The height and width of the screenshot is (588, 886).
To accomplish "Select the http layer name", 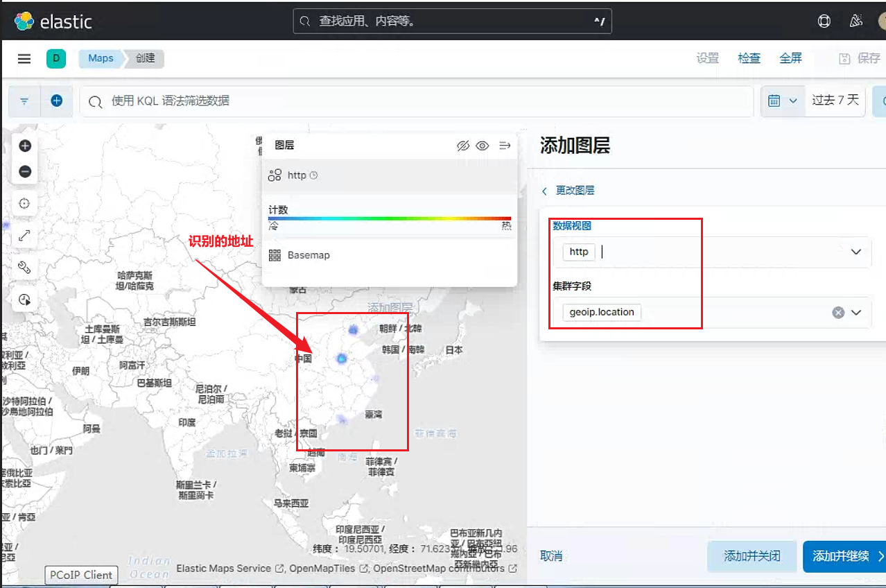I will (x=297, y=175).
